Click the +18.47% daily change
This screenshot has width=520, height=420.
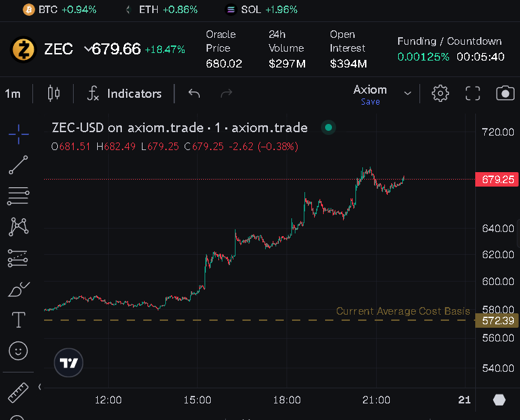165,50
